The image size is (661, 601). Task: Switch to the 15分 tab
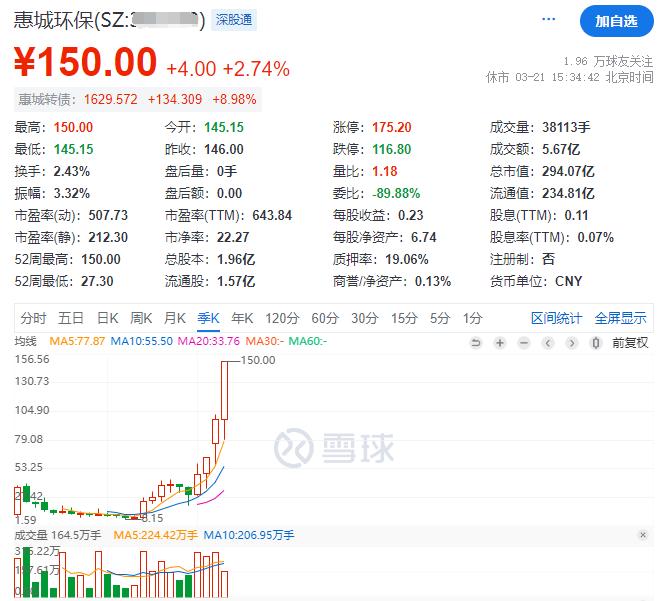point(404,318)
